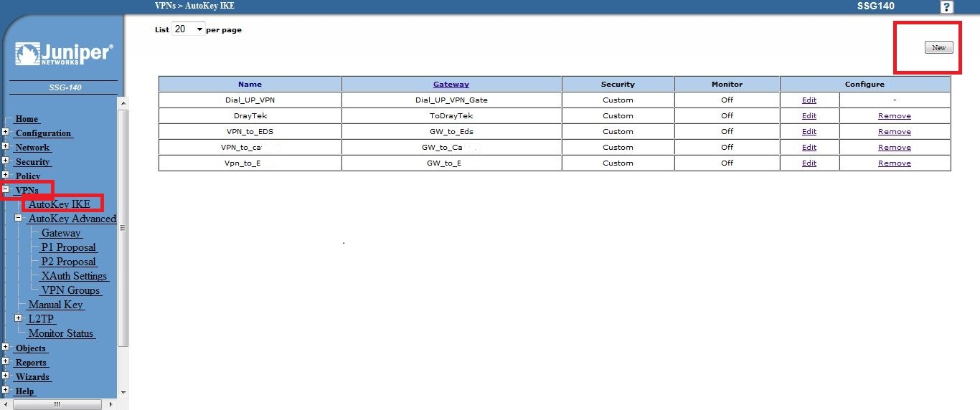980x410 pixels.
Task: Click the help question mark icon
Action: (x=947, y=7)
